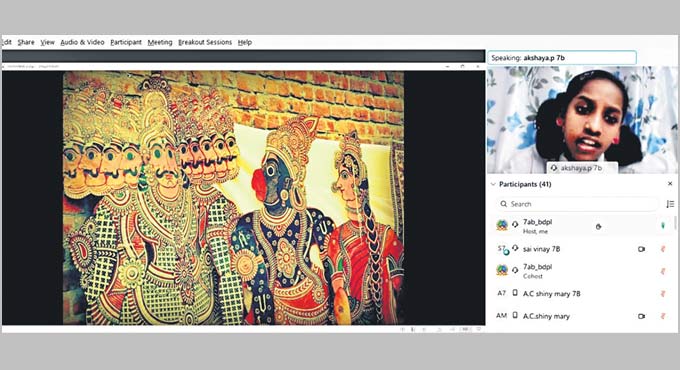This screenshot has width=680, height=370.
Task: Open the Meeting menu
Action: pos(160,42)
